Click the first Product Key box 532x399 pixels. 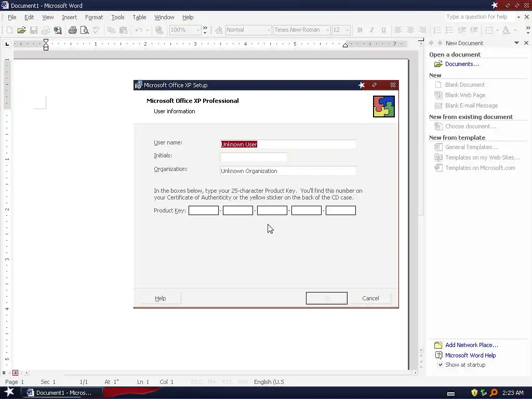click(x=204, y=210)
